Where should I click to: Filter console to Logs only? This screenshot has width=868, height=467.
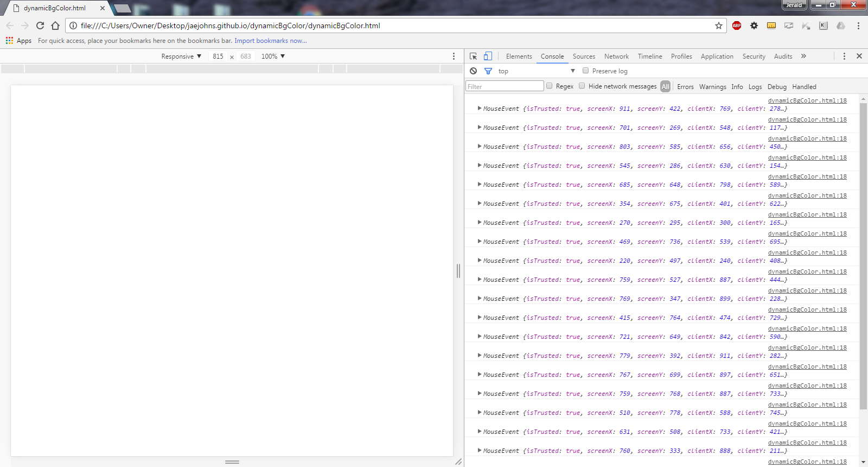point(755,87)
